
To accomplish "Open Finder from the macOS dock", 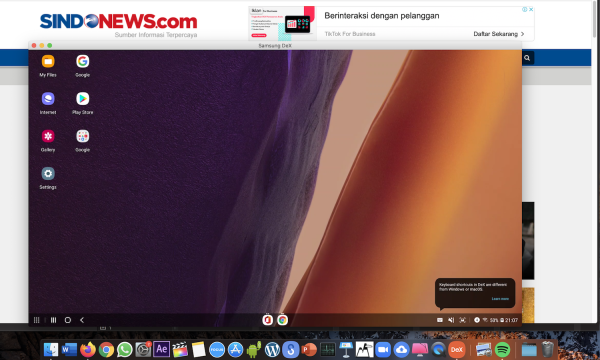I will [51, 350].
